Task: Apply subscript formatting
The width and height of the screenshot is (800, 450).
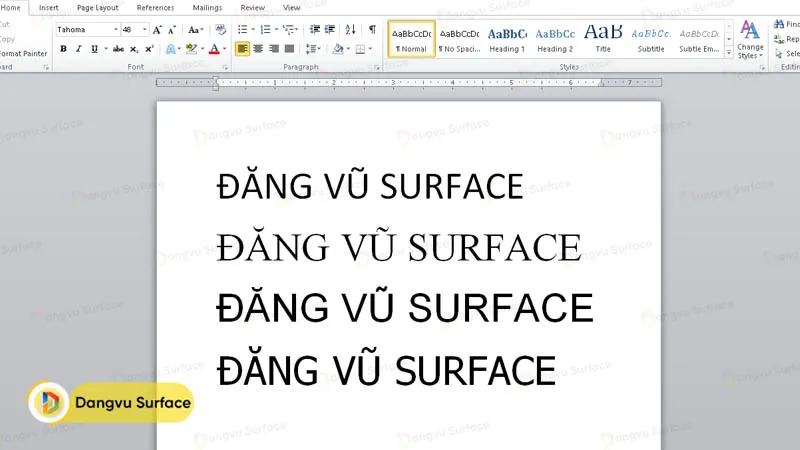Action: coord(134,48)
